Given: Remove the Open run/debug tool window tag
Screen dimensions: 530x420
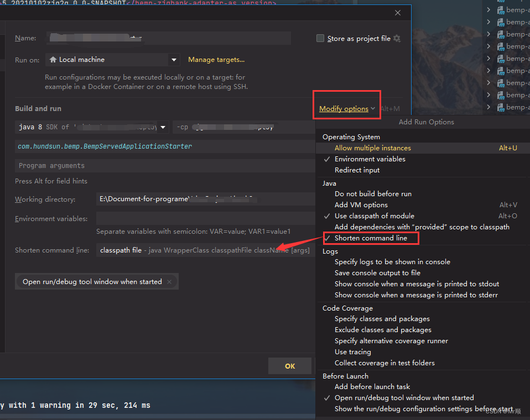Looking at the screenshot, I should [169, 281].
